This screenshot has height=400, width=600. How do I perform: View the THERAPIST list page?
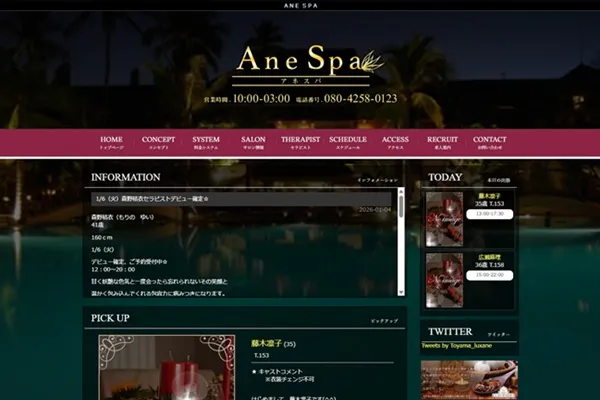tap(300, 143)
